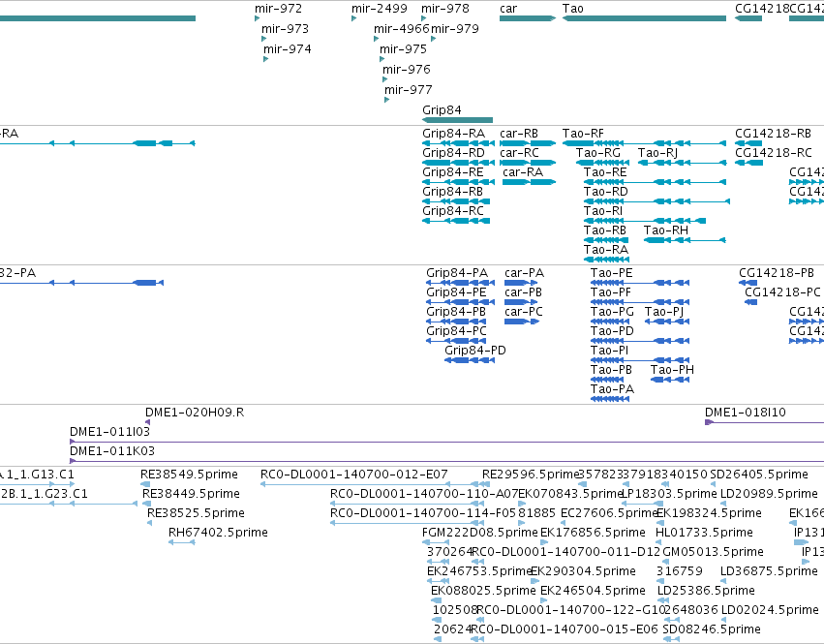Screen dimensions: 824x644
Task: Select the HL01733.5prime EST label
Action: click(704, 533)
